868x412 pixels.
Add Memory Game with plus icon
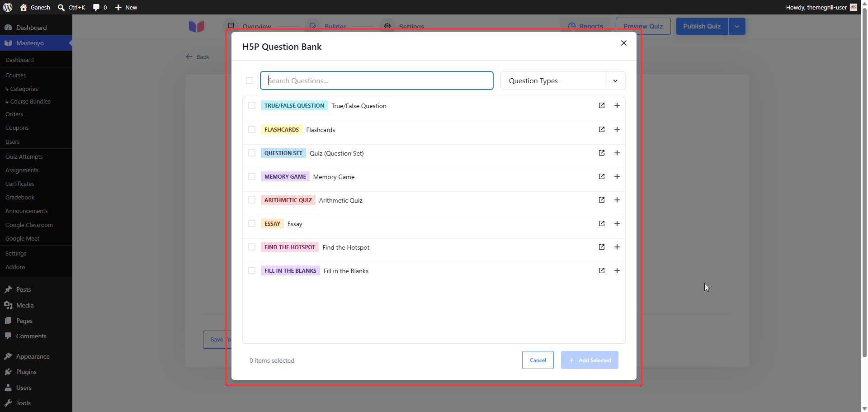617,176
